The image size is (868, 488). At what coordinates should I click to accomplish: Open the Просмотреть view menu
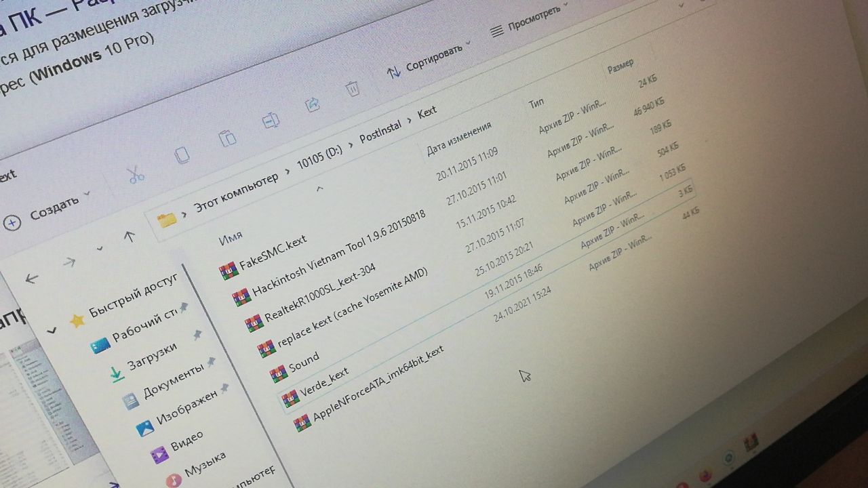[530, 20]
